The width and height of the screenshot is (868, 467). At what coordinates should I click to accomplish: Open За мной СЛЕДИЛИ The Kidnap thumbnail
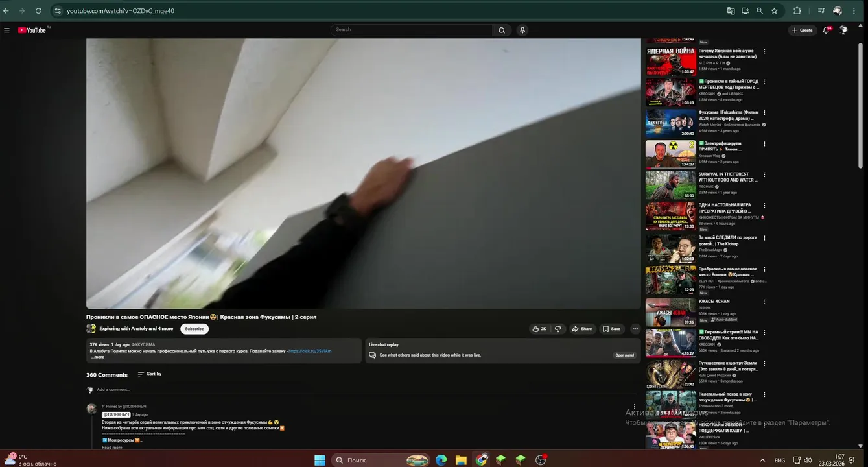tap(670, 248)
